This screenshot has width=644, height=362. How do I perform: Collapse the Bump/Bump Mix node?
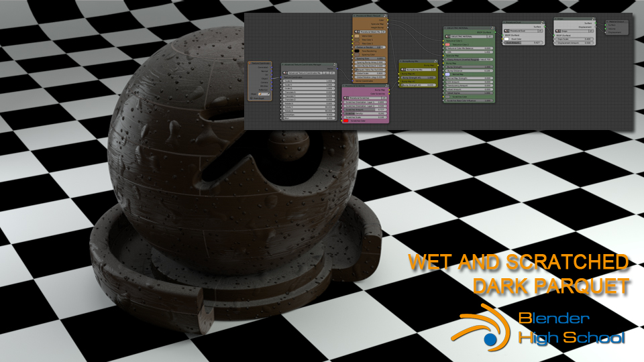400,61
